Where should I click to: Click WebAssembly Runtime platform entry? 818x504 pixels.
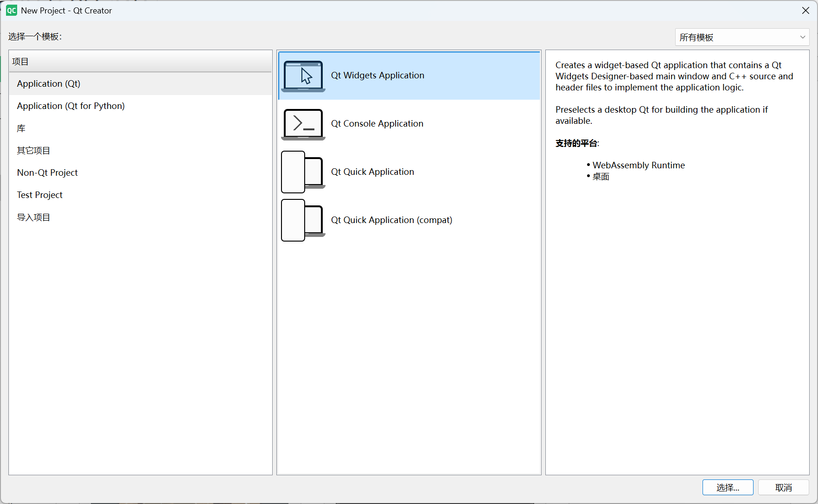click(639, 166)
